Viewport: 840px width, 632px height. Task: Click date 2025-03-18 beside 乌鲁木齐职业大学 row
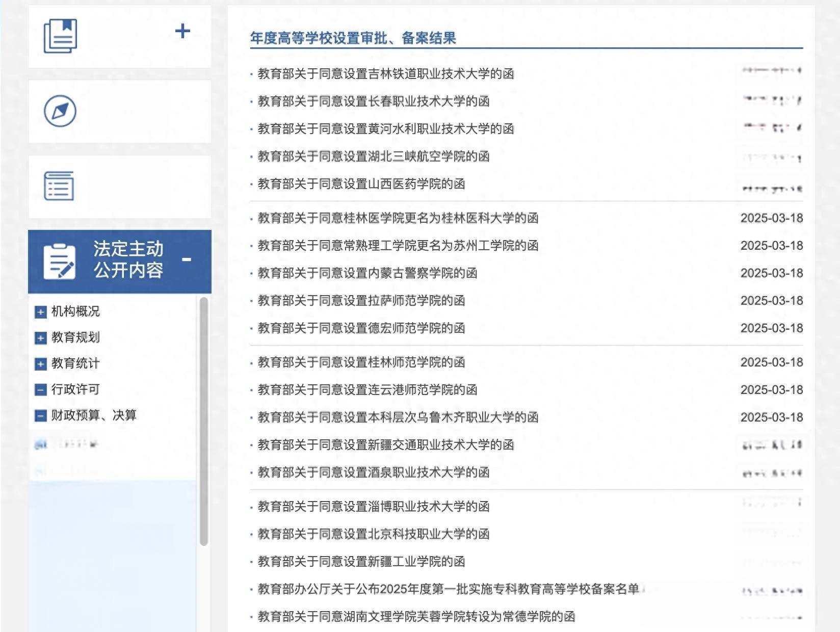[772, 417]
